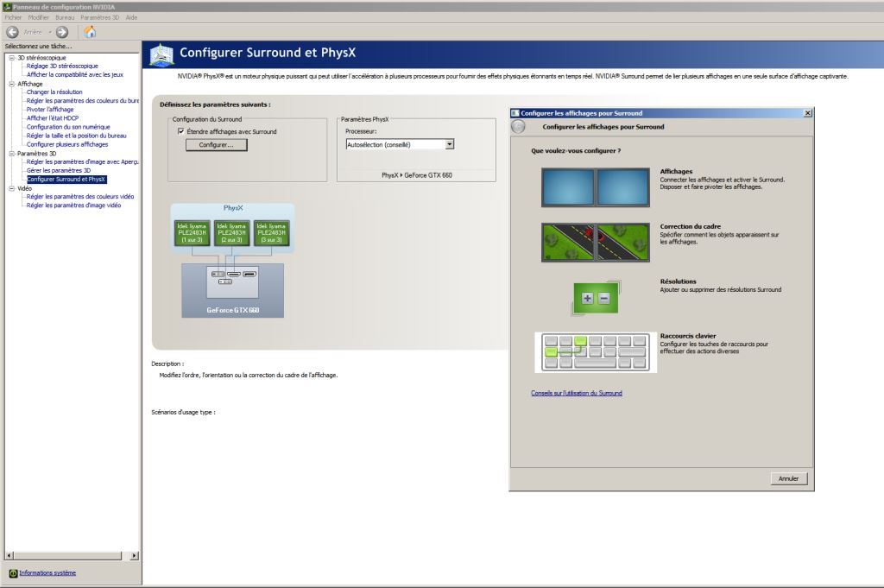
Task: Open Régler les paramètres d'image avec Aperçu
Action: [x=82, y=161]
